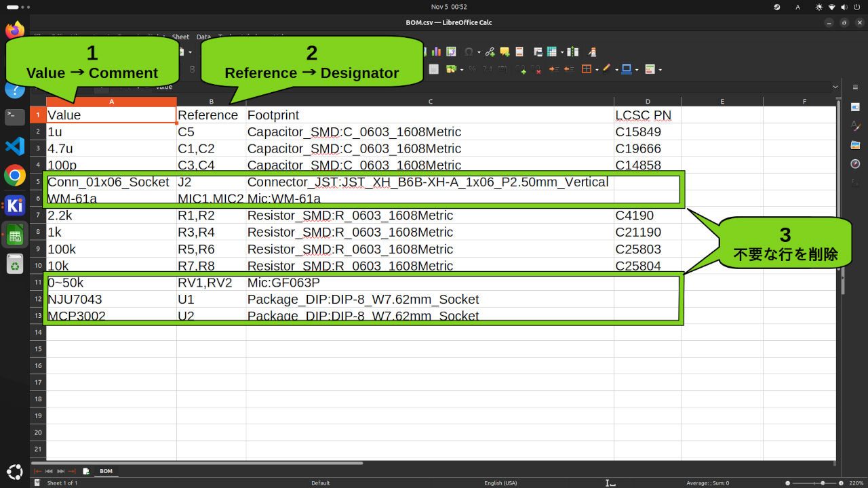
Task: Define the print area icon
Action: [x=538, y=52]
